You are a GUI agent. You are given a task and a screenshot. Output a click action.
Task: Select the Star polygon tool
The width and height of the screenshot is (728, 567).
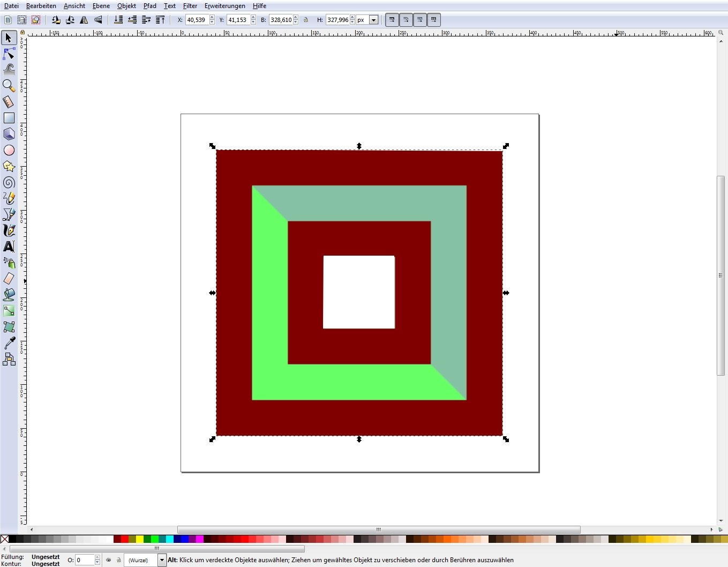9,166
